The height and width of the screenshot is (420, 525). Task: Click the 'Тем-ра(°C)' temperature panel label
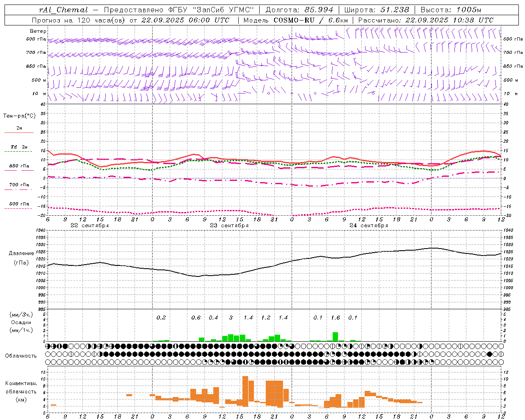(x=19, y=116)
